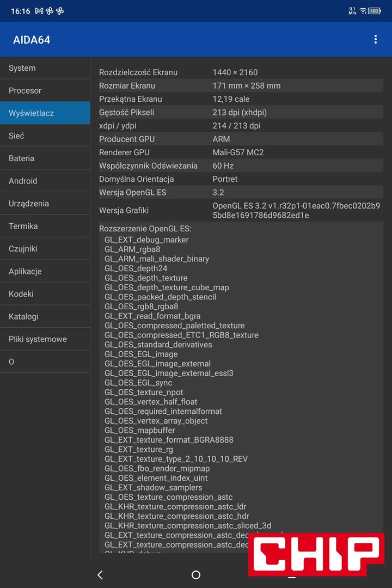Open the Android section

[45, 181]
